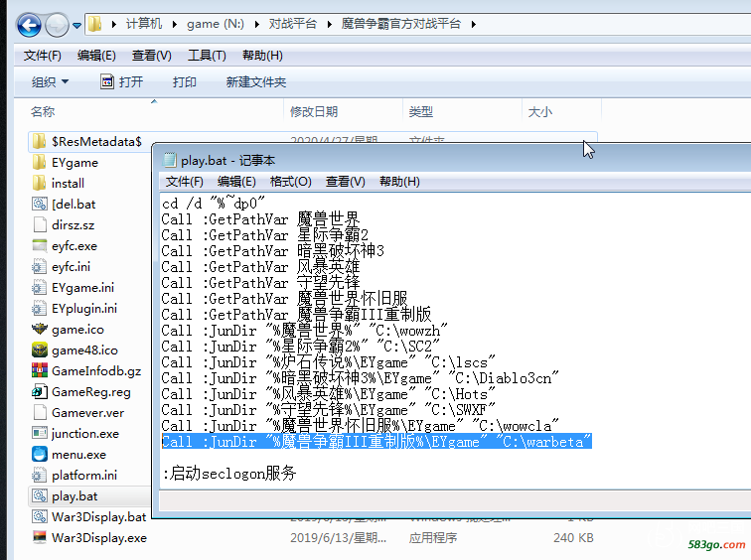The width and height of the screenshot is (751, 560).
Task: Select the dirsz.sz file icon
Action: tap(40, 224)
